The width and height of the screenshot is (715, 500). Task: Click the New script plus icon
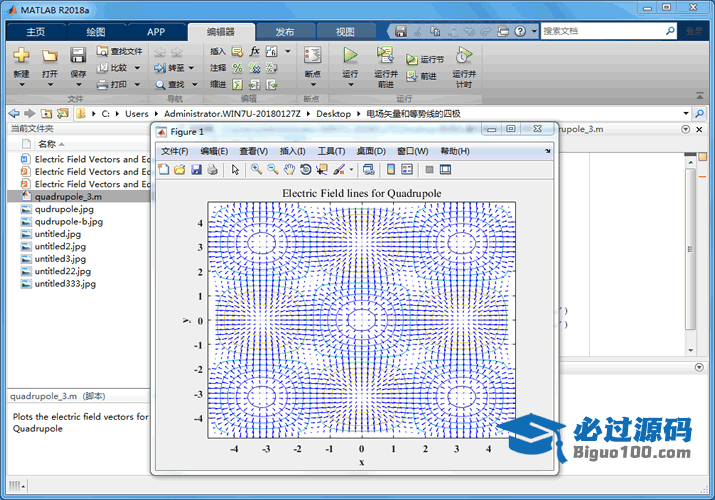click(21, 55)
